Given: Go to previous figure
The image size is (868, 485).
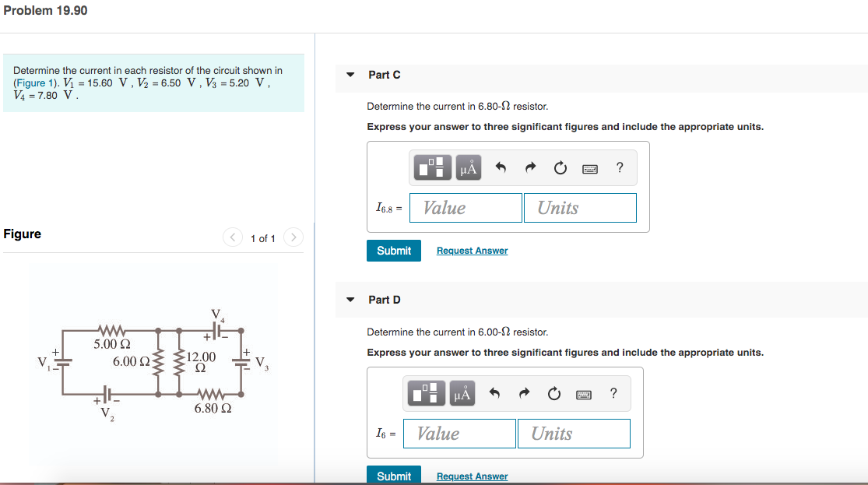Looking at the screenshot, I should point(233,237).
